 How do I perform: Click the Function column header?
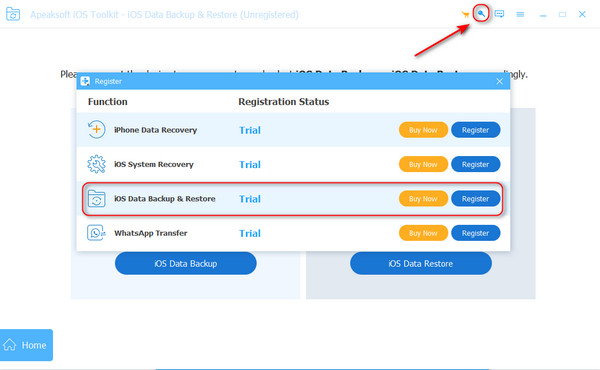coord(108,101)
